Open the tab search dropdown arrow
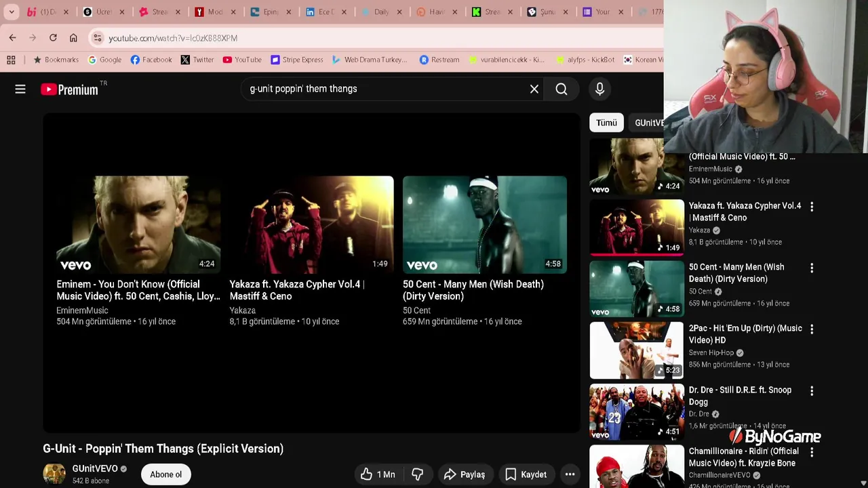Screen dimensions: 868x488 point(12,12)
